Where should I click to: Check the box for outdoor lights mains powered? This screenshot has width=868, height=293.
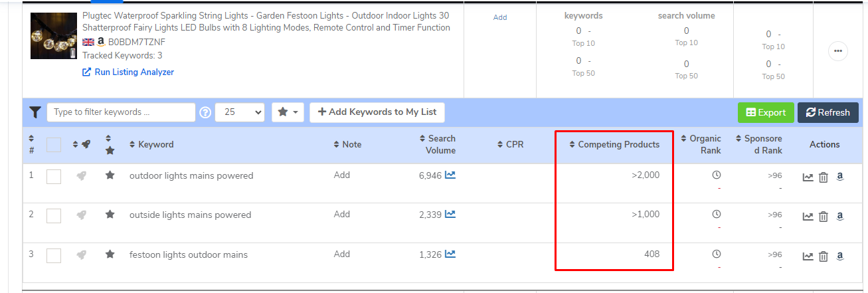[54, 176]
